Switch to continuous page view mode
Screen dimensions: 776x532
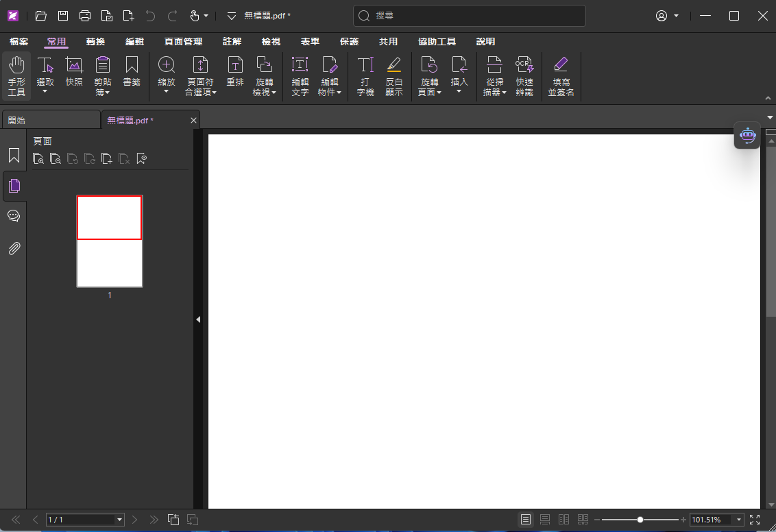pyautogui.click(x=545, y=520)
